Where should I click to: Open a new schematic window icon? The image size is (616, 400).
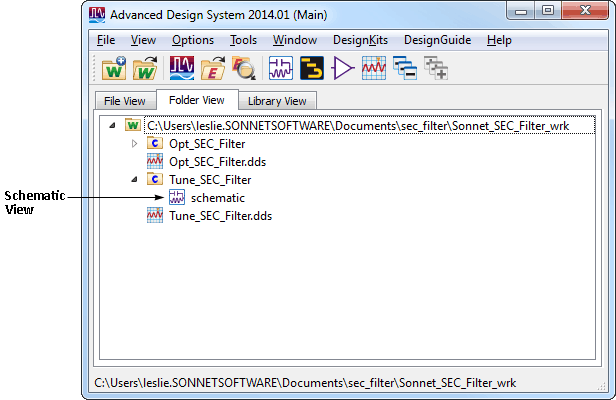[x=281, y=68]
